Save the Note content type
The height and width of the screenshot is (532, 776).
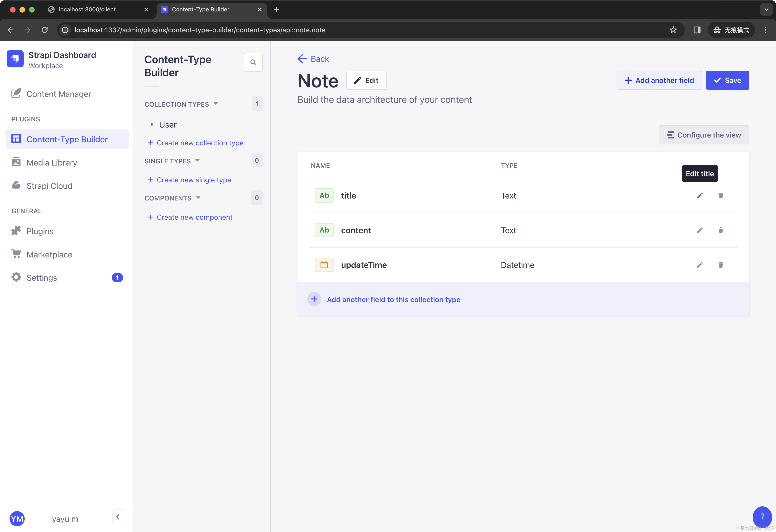point(727,81)
